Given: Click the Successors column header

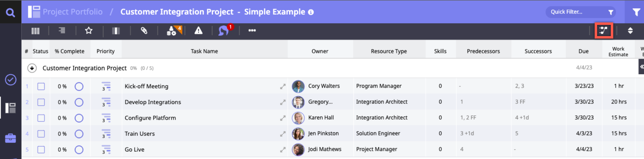Looking at the screenshot, I should coord(538,51).
